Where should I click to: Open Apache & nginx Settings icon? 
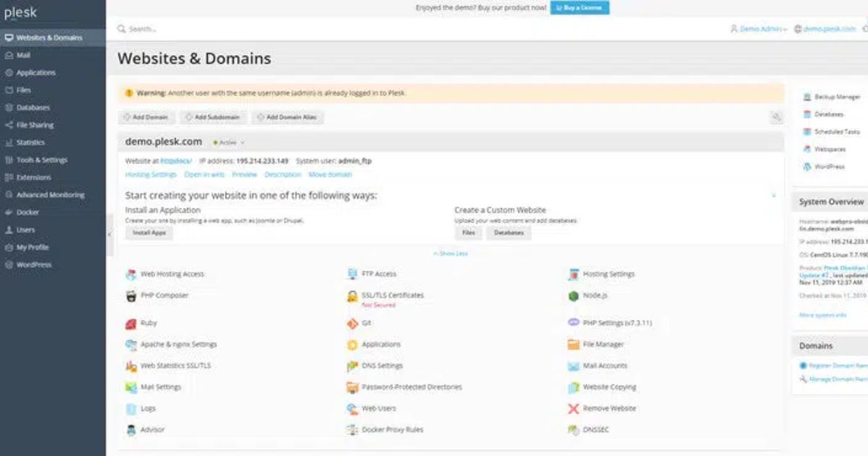[131, 345]
